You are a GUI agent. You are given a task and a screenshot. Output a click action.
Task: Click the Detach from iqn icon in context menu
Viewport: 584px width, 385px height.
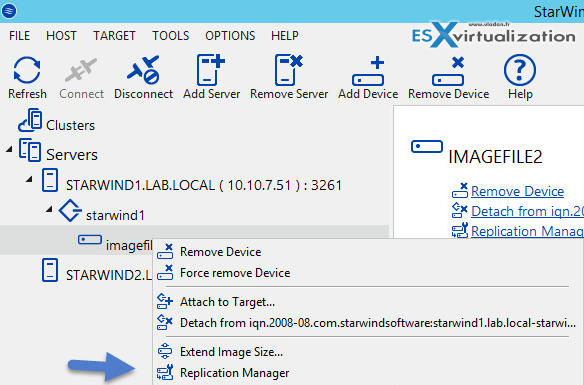point(165,322)
